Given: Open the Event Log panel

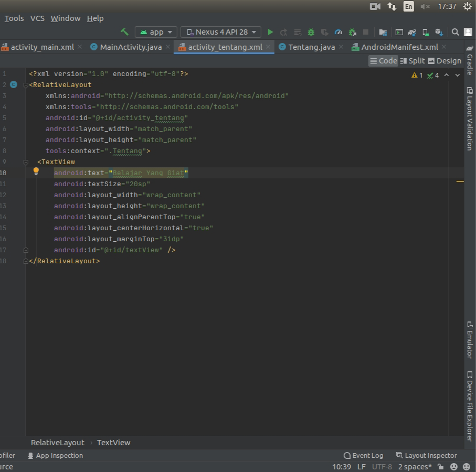Looking at the screenshot, I should coord(363,455).
